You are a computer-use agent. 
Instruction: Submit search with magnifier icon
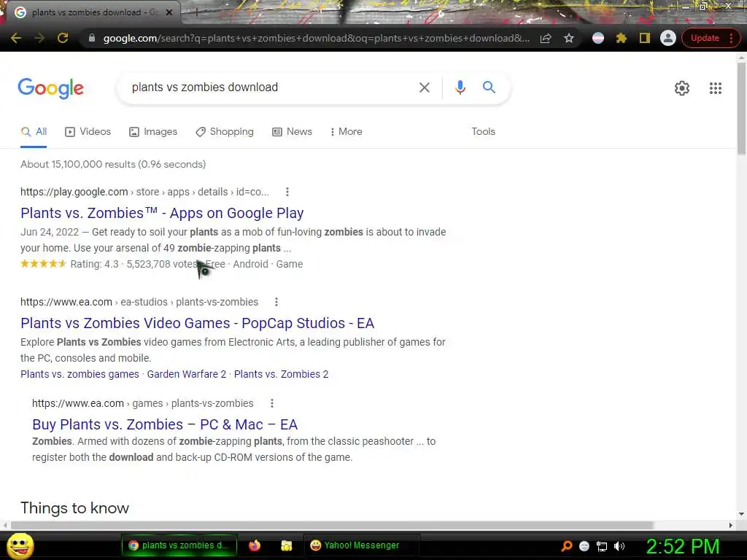point(489,87)
